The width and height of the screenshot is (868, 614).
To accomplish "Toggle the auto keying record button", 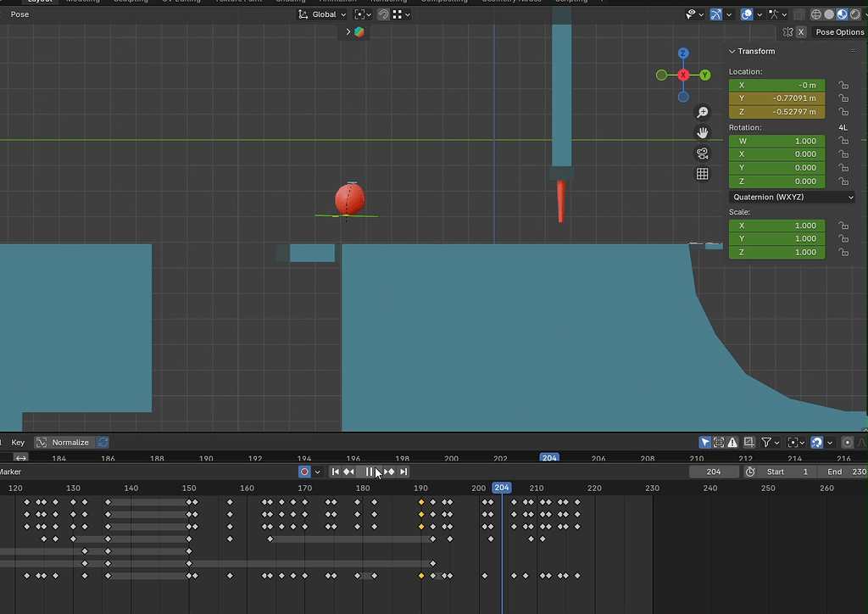I will (304, 472).
